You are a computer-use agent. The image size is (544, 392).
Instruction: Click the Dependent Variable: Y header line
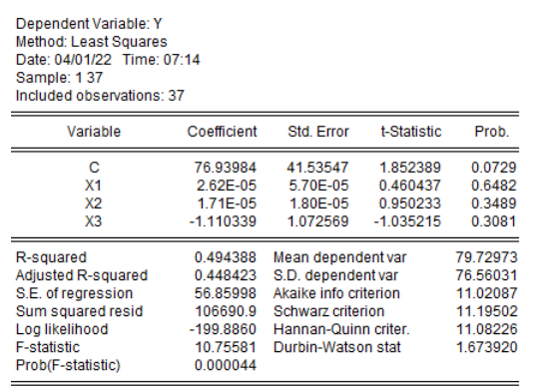click(x=89, y=24)
